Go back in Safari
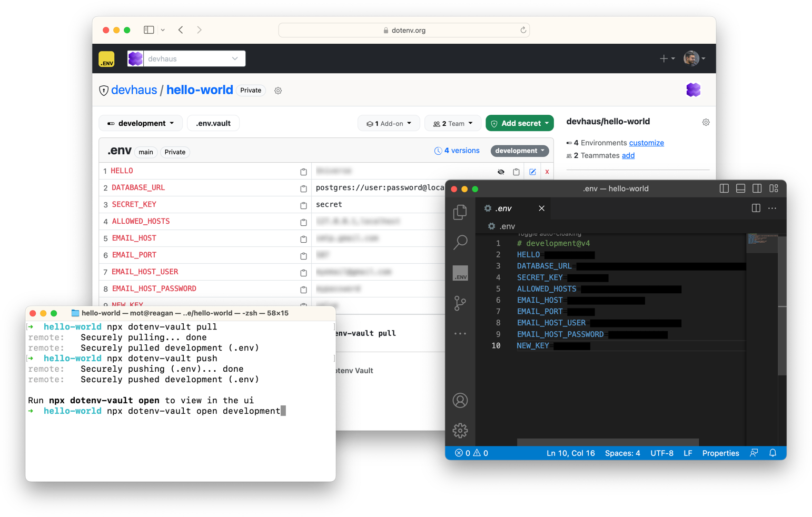Image resolution: width=812 pixels, height=517 pixels. point(181,30)
